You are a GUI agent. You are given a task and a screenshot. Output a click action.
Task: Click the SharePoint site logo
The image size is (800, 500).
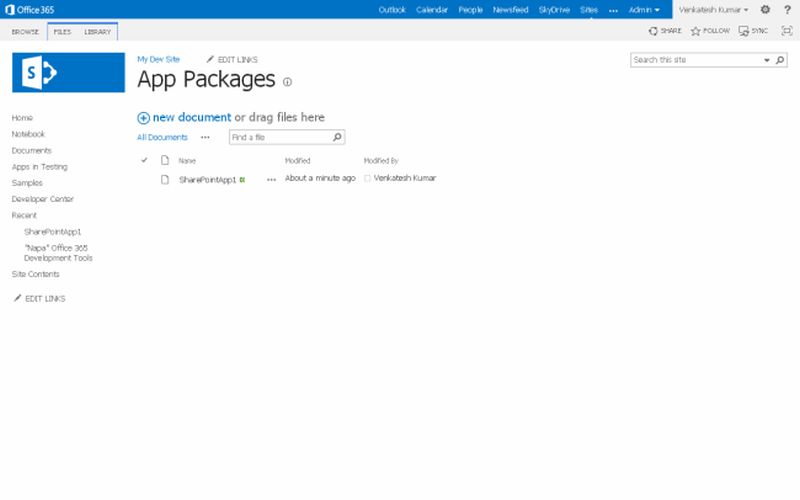pyautogui.click(x=68, y=72)
